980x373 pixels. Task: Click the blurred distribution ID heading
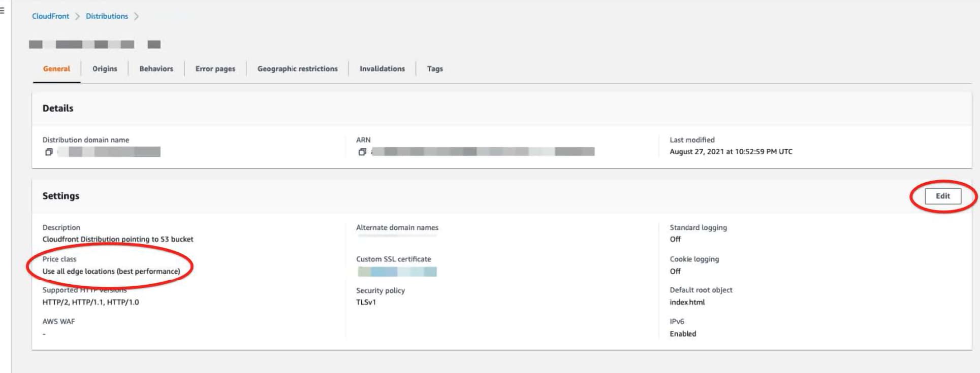(x=94, y=45)
